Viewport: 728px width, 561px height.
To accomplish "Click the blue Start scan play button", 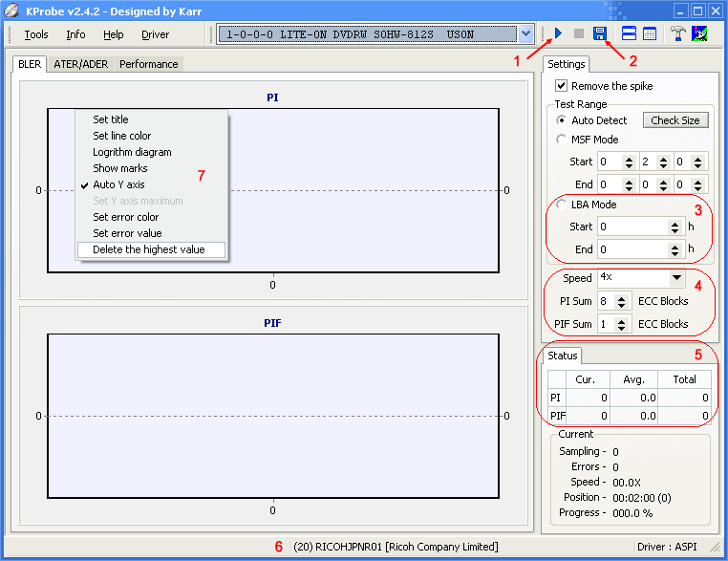I will pos(558,34).
